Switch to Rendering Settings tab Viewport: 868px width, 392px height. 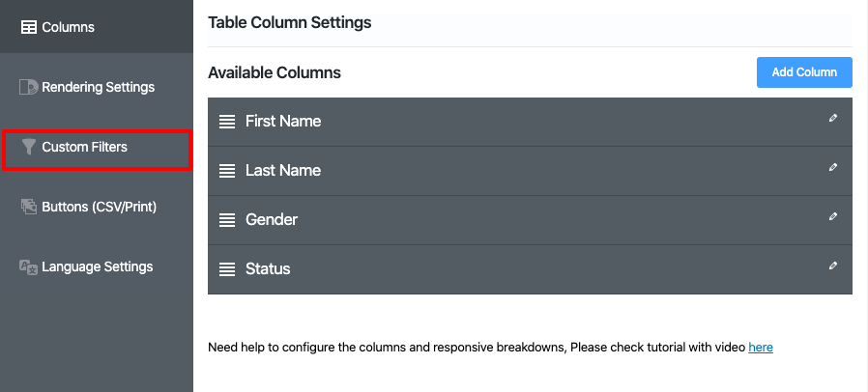[x=98, y=87]
